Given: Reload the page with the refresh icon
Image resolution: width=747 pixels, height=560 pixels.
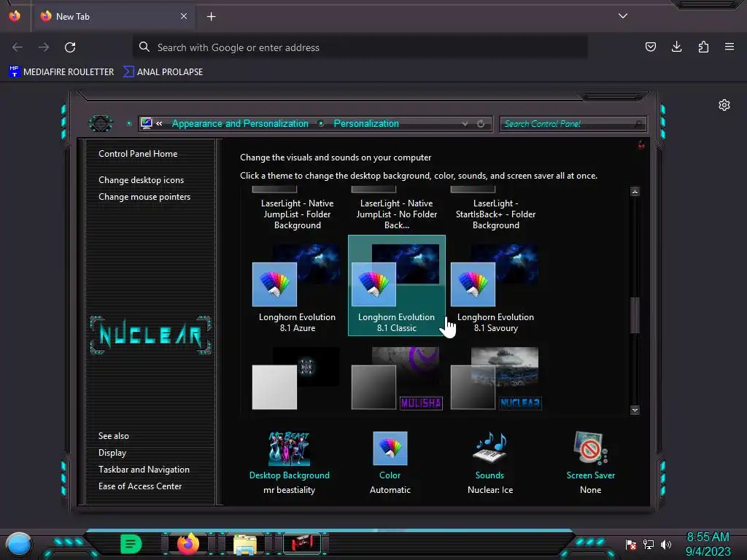Looking at the screenshot, I should [70, 47].
